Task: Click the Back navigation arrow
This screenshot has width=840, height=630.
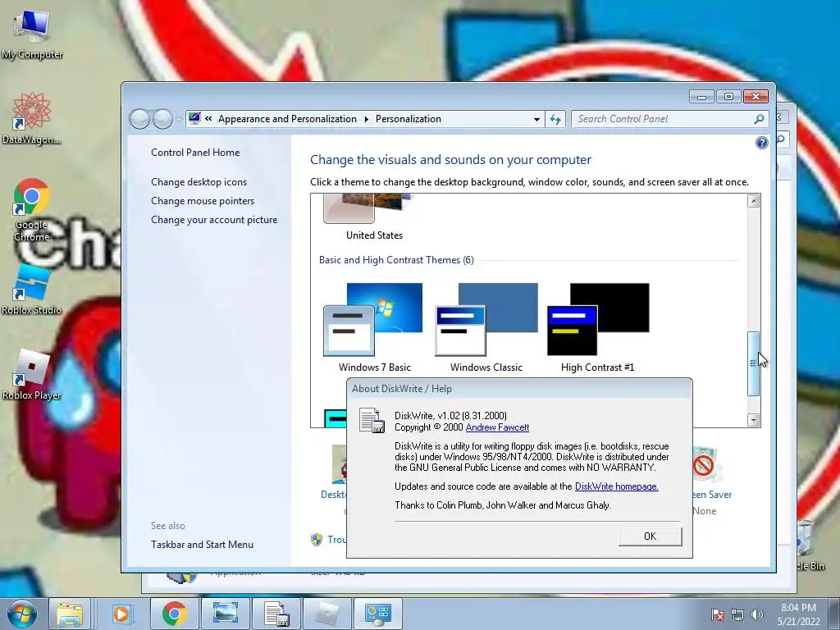Action: [139, 119]
